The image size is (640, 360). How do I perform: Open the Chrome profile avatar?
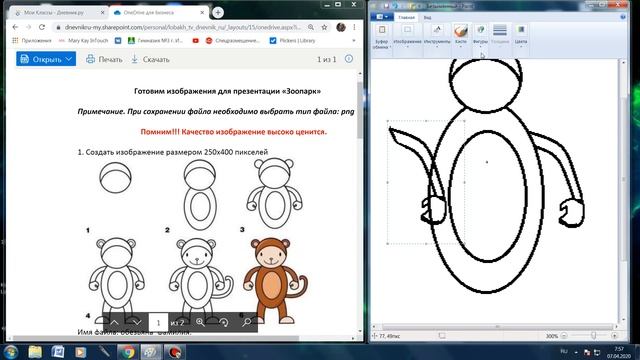(341, 27)
